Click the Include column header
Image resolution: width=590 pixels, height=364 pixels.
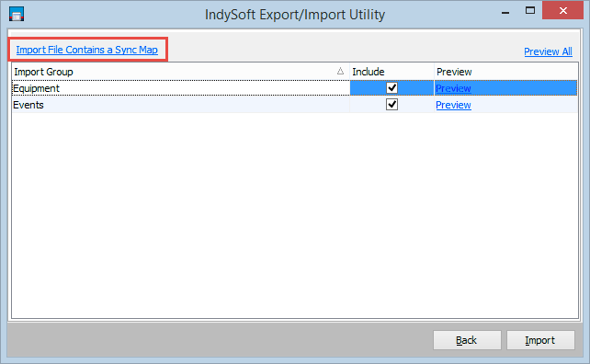coord(391,72)
